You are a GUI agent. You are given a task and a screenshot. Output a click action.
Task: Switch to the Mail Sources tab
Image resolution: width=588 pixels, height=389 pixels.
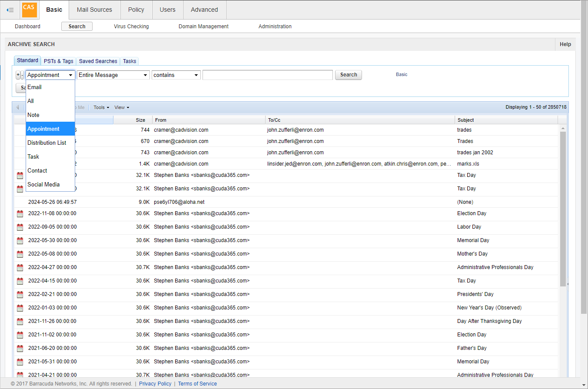(x=94, y=10)
